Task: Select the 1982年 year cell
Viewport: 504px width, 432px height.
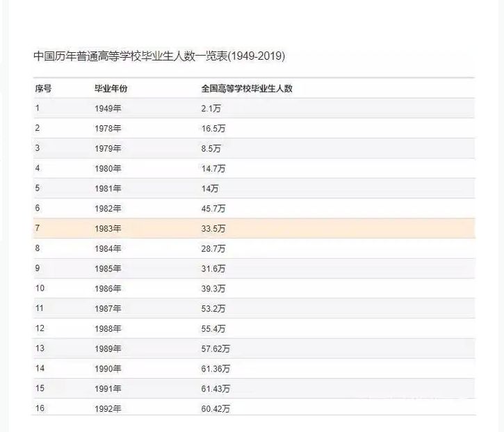Action: click(x=108, y=209)
